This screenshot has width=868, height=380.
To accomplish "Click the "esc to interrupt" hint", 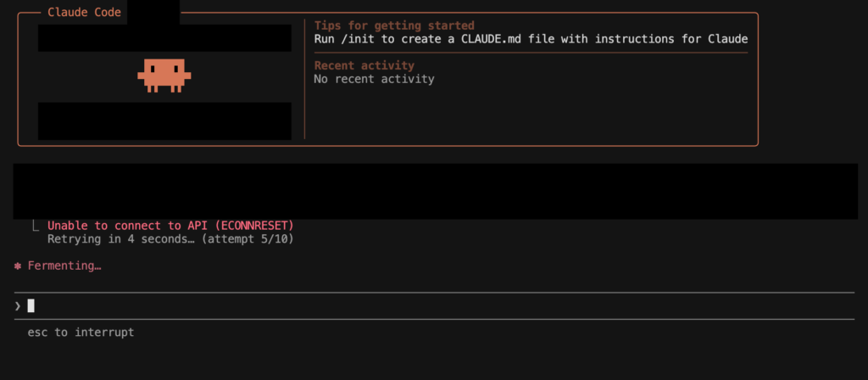I will point(81,332).
